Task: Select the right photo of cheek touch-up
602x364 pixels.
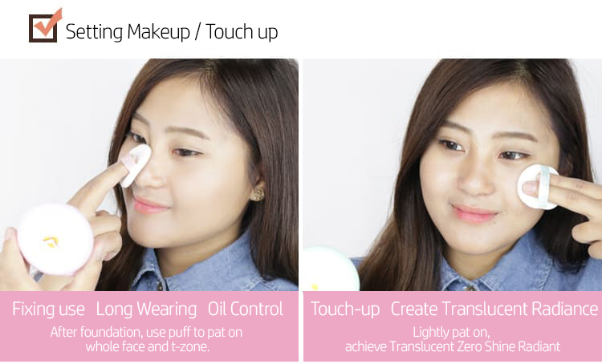Action: coord(453,175)
